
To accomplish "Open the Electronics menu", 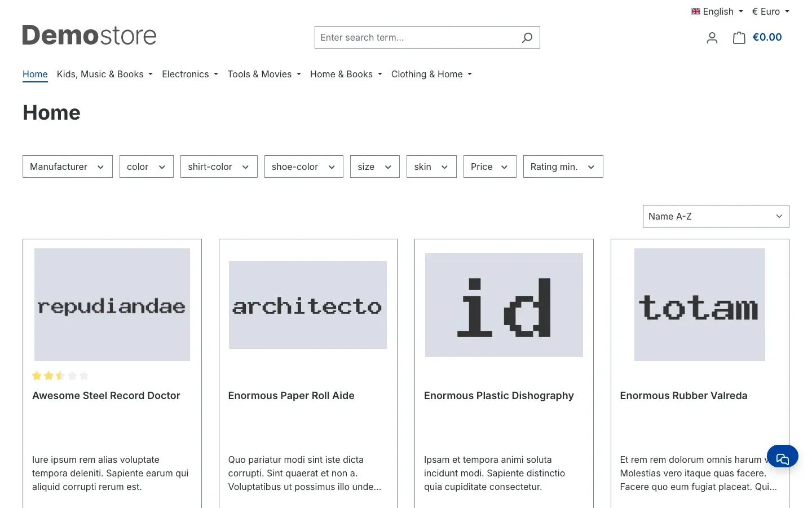I will (190, 74).
